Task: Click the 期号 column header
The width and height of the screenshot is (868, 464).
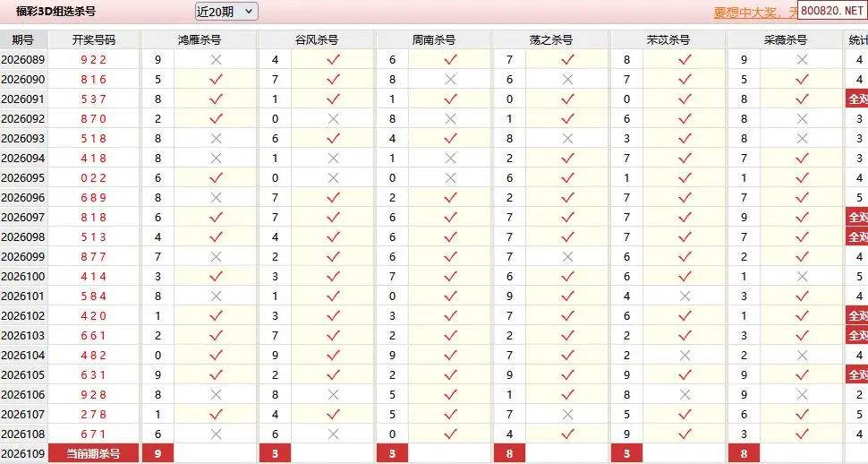Action: [x=23, y=40]
